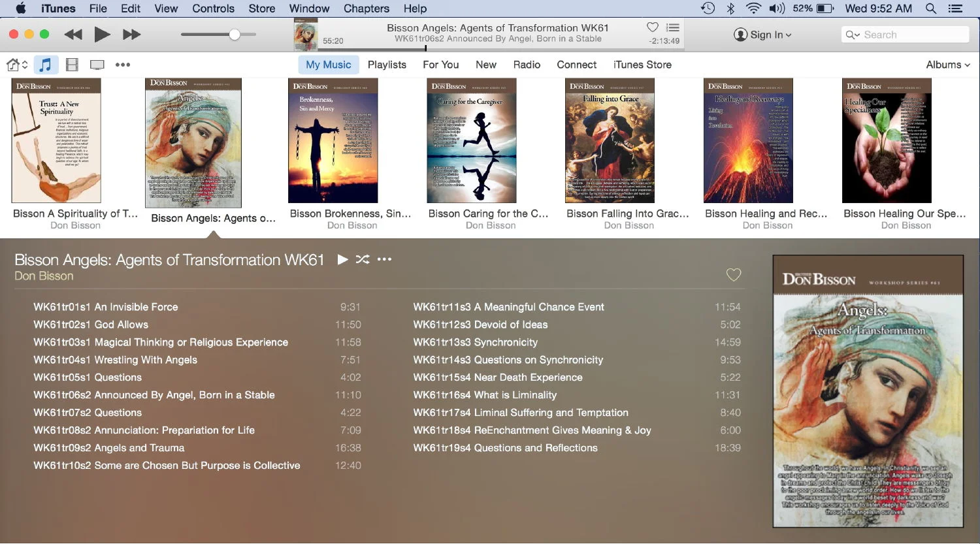Love the album with the heart outline
Image resolution: width=980 pixels, height=544 pixels.
pos(734,275)
